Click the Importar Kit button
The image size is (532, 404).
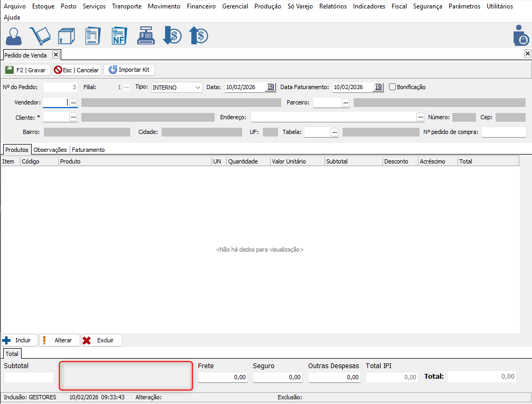tap(129, 70)
